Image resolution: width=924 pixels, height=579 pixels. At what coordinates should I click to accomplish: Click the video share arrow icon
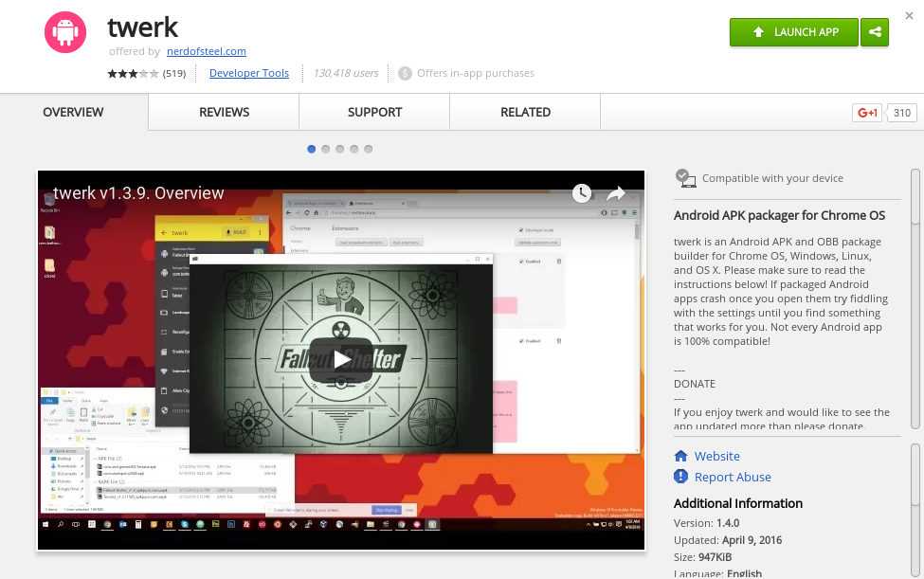point(615,193)
